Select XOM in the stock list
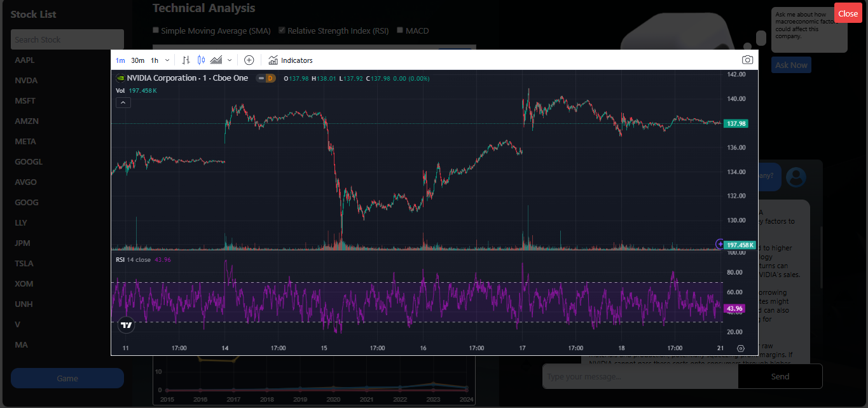868x408 pixels. click(x=24, y=283)
